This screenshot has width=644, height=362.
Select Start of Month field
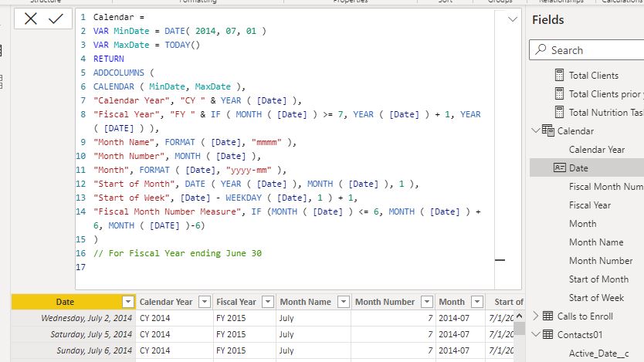coord(598,279)
